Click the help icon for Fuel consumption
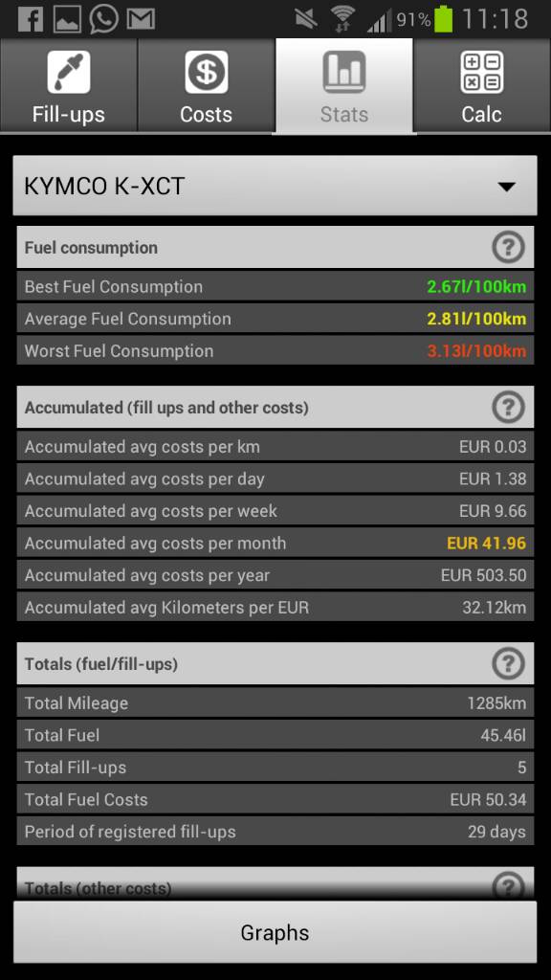This screenshot has width=551, height=980. tap(508, 248)
